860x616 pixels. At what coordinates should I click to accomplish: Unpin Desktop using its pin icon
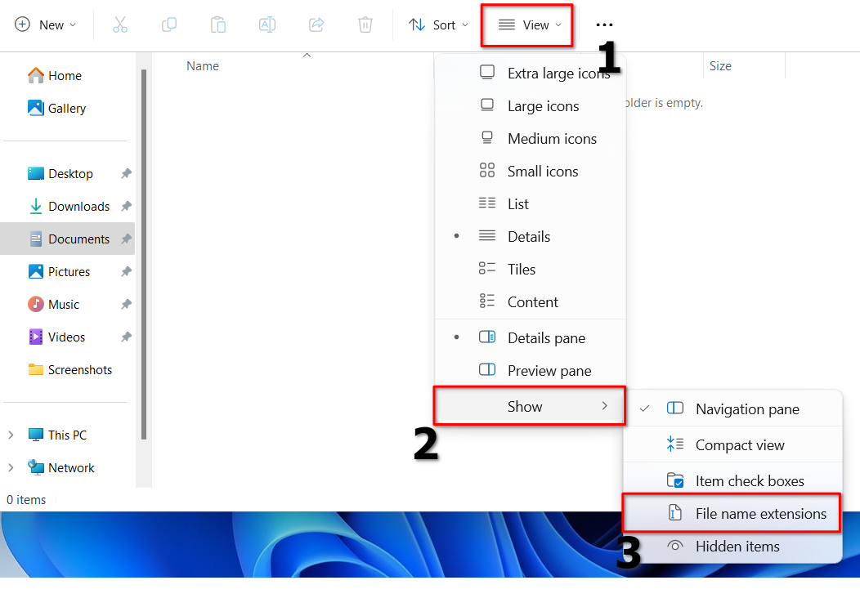(x=126, y=174)
